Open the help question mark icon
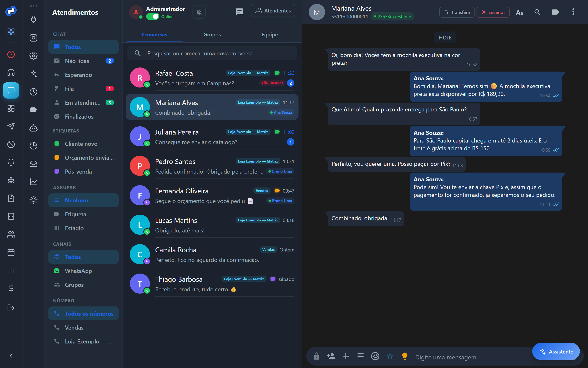Image resolution: width=588 pixels, height=368 pixels. pos(11,54)
